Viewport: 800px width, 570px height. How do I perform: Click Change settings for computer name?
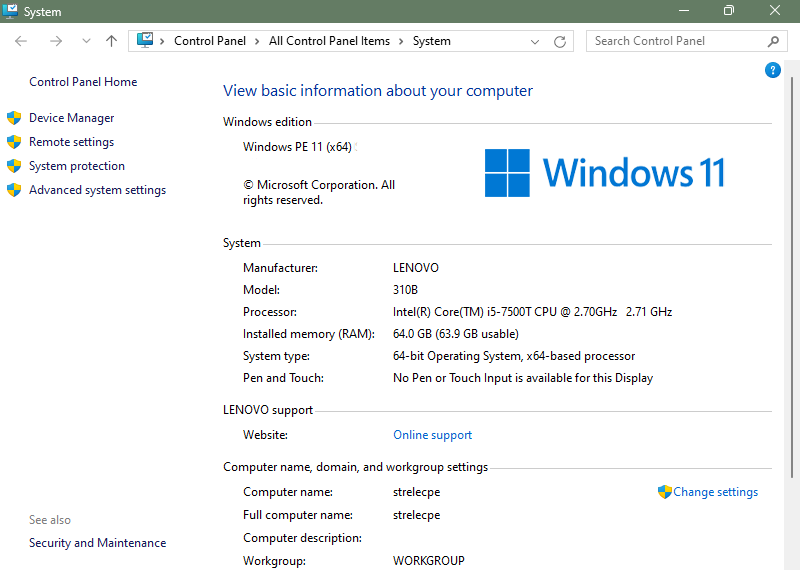click(x=715, y=492)
